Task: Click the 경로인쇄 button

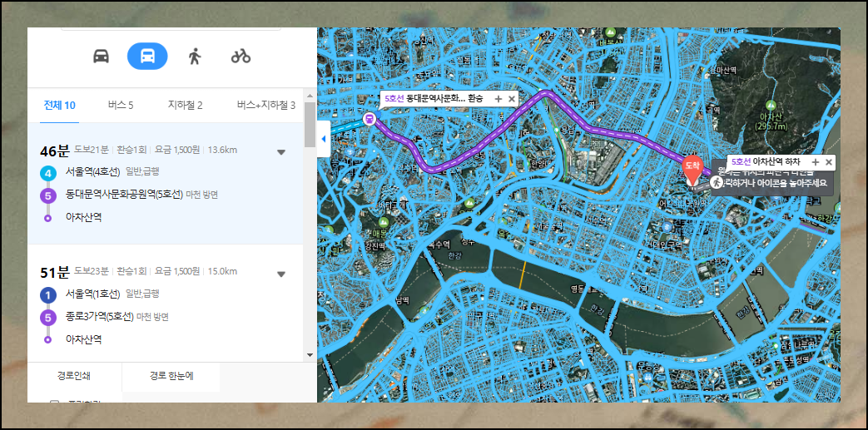Action: pyautogui.click(x=74, y=376)
